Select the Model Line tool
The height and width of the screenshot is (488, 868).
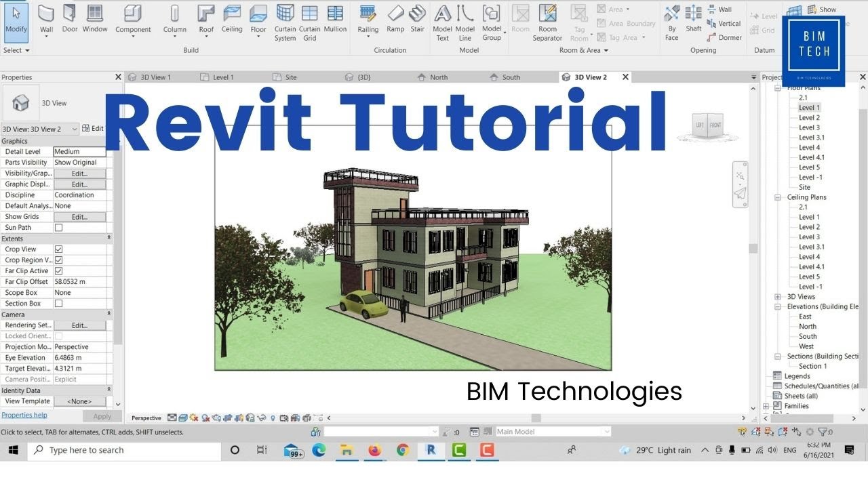[465, 22]
